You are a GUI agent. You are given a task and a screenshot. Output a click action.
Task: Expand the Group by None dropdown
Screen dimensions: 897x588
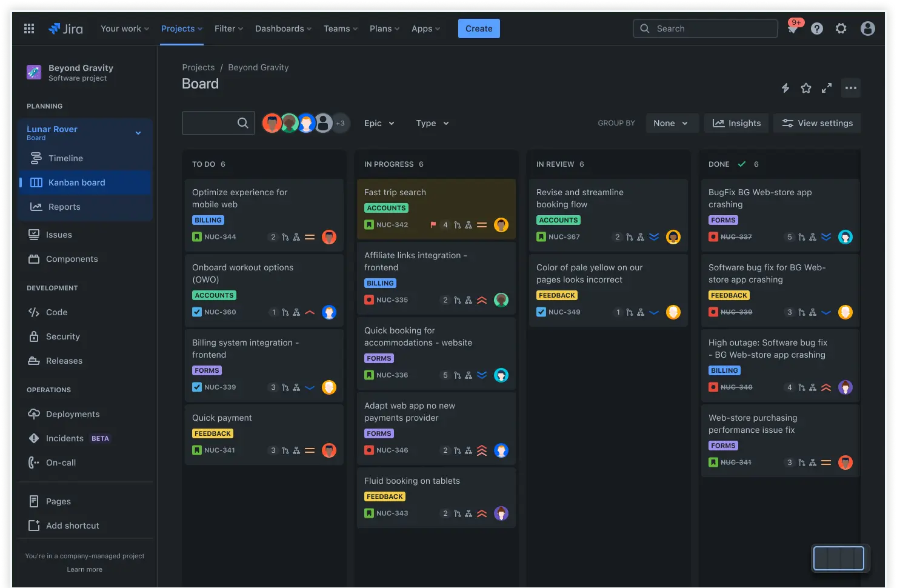672,123
